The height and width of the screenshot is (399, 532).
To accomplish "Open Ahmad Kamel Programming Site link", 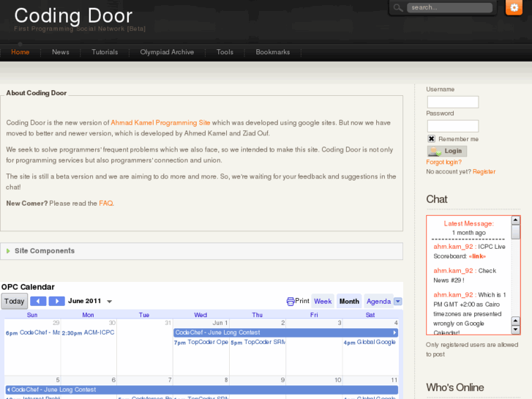I will pos(160,122).
